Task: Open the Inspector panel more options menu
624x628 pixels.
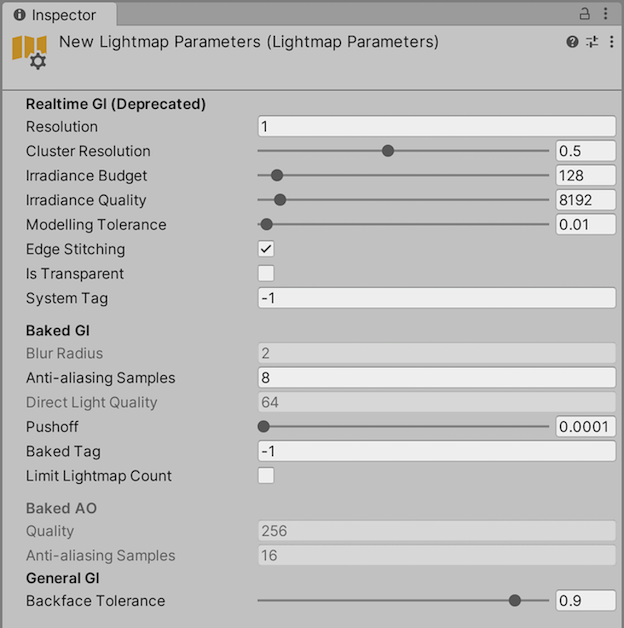Action: pos(608,14)
